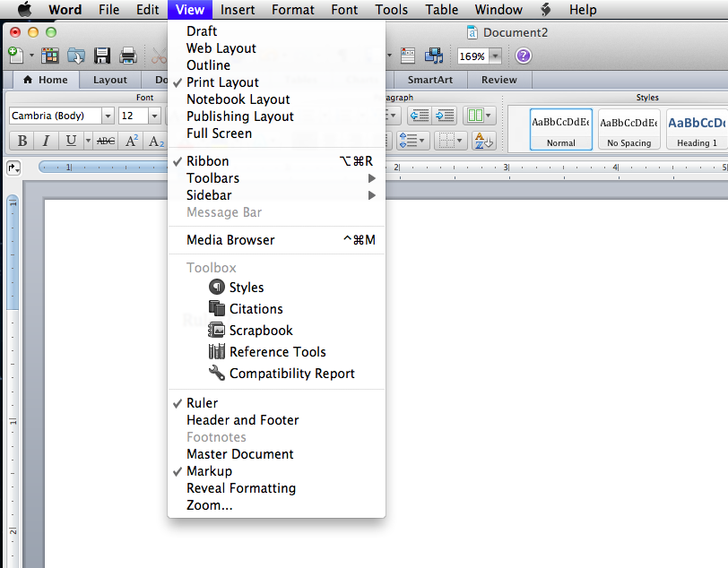The height and width of the screenshot is (568, 728).
Task: Toggle the Sidebar icon in toolbar
Action: [408, 56]
